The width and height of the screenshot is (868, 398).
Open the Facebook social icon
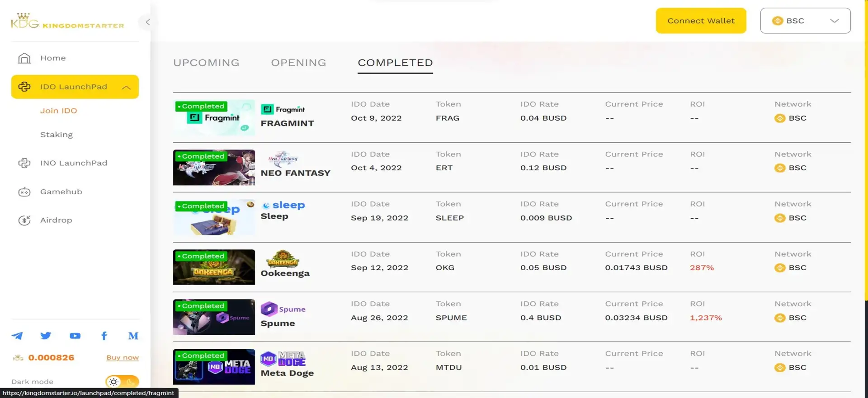tap(104, 336)
